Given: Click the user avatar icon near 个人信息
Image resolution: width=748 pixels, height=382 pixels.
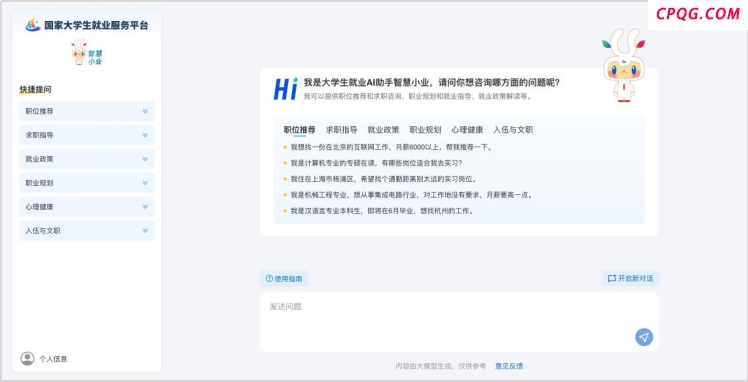Looking at the screenshot, I should click(x=27, y=359).
